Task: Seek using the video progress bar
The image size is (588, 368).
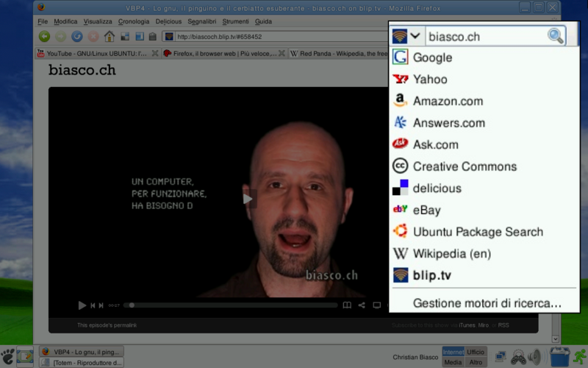Action: [231, 305]
